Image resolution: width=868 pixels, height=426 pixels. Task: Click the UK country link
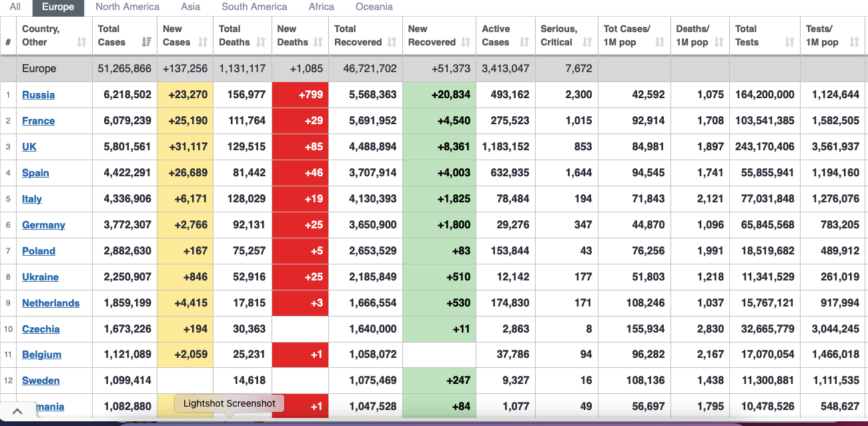[29, 147]
